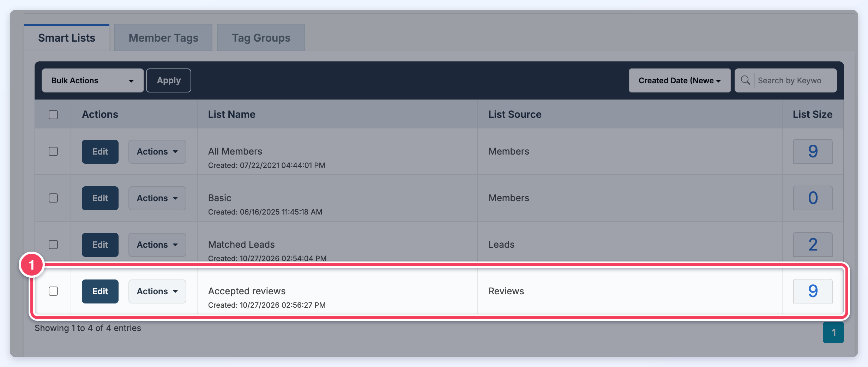Viewport: 868px width, 367px height.
Task: Open the Created Date sort dropdown
Action: click(680, 80)
